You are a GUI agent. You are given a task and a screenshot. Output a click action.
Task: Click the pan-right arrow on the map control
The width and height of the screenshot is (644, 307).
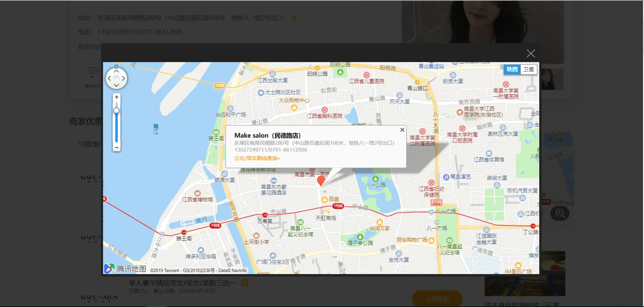point(123,78)
